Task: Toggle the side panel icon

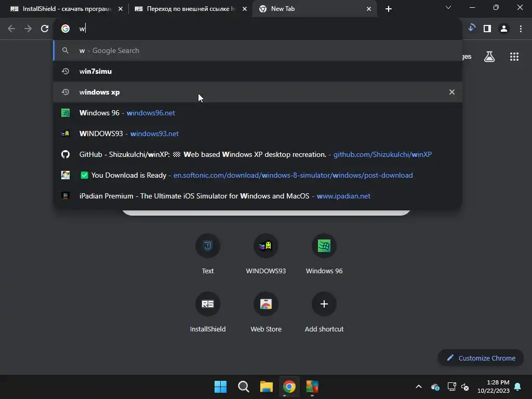Action: (x=487, y=29)
